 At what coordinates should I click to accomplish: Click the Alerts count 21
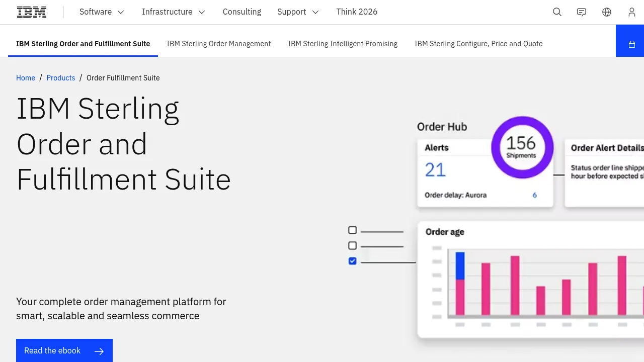click(x=435, y=170)
